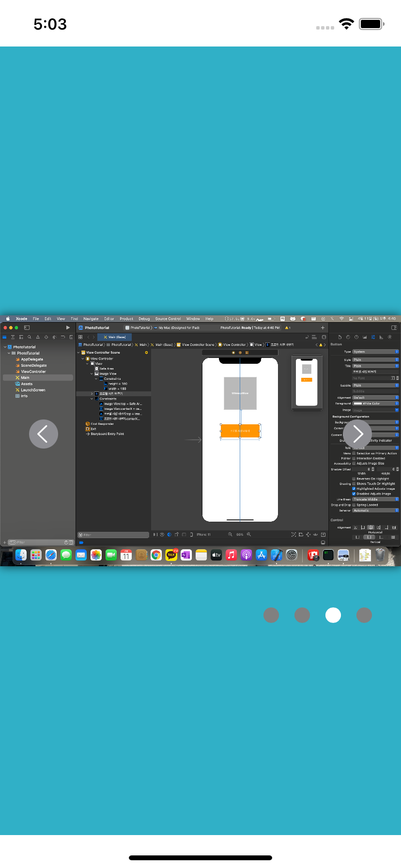Open the Behavior Automatic dropdown
The width and height of the screenshot is (401, 868).
376,511
